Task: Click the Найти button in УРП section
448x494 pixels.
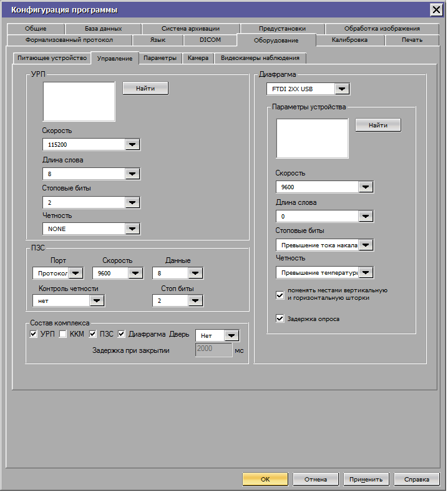Action: (x=145, y=89)
